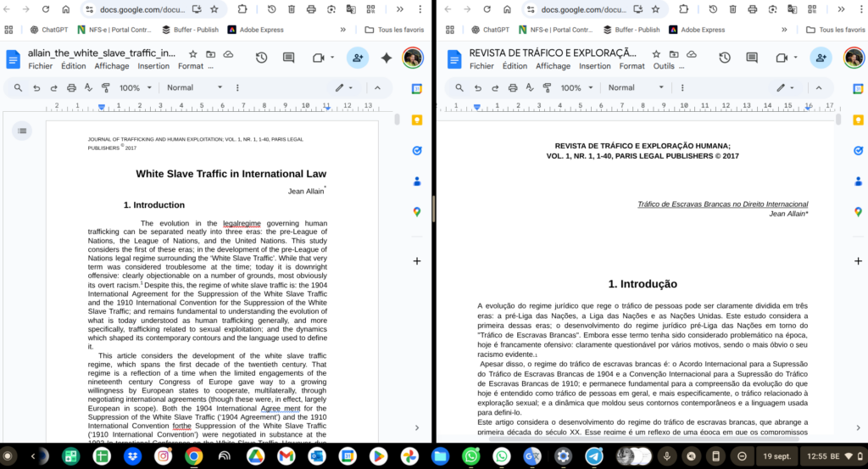Select paint format tool in right document
The image size is (868, 469).
tap(547, 87)
